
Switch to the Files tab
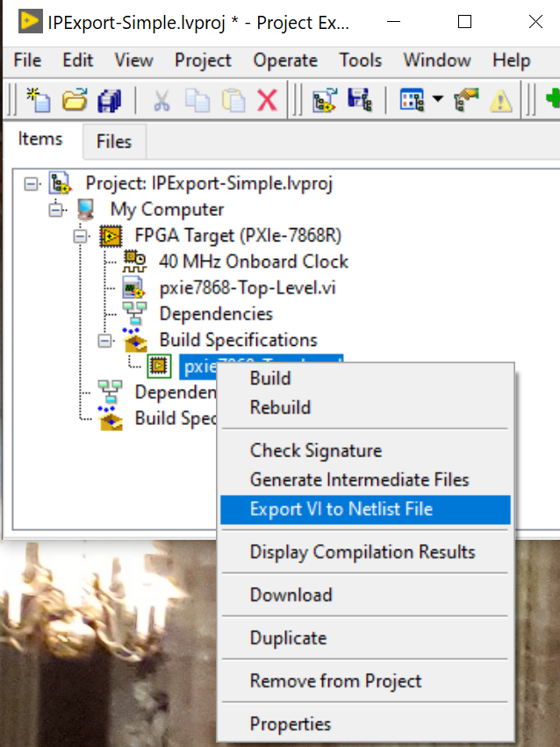point(114,141)
